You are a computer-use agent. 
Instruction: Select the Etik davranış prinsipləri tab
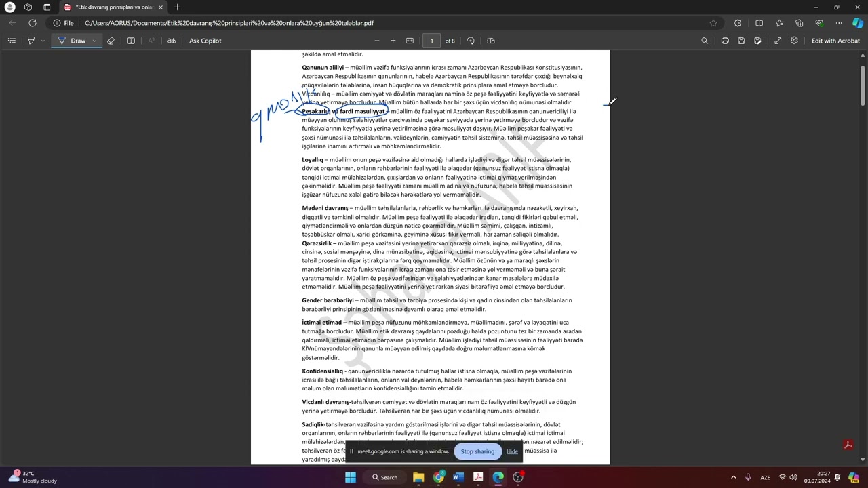point(112,7)
